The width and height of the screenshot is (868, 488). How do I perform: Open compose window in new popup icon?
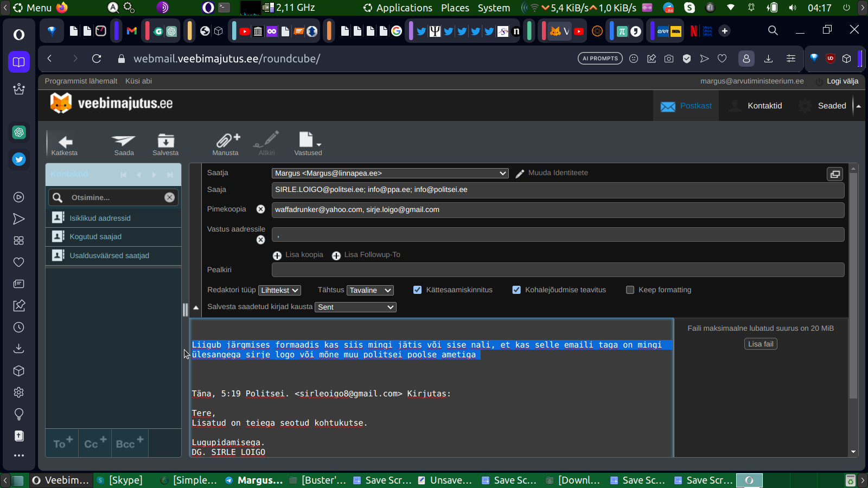[835, 174]
